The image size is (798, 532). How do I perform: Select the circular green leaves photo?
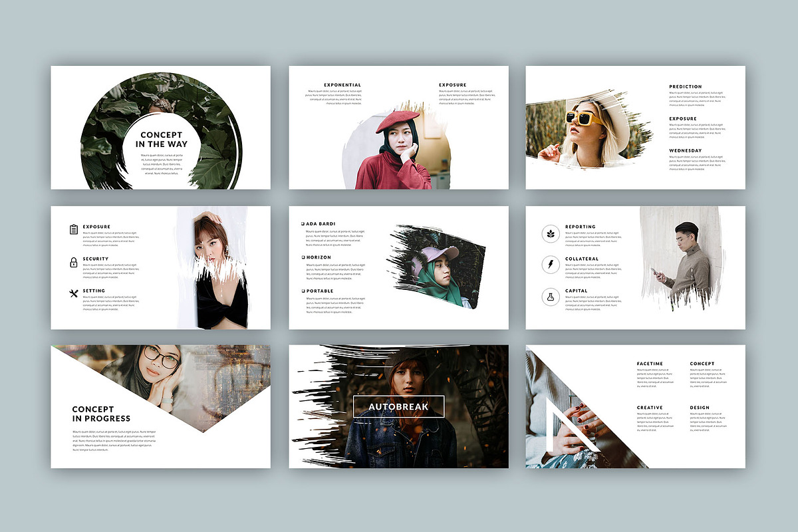(x=161, y=130)
